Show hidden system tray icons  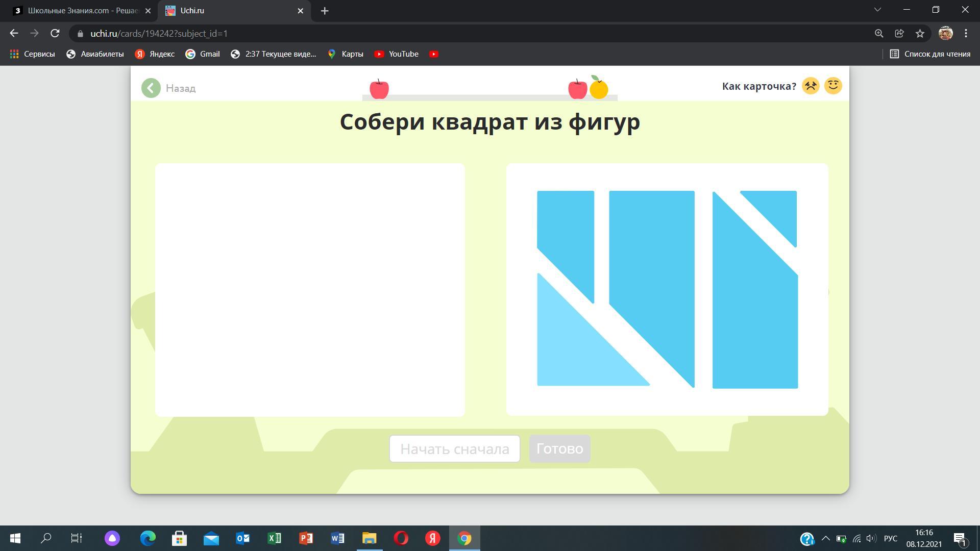(x=825, y=539)
